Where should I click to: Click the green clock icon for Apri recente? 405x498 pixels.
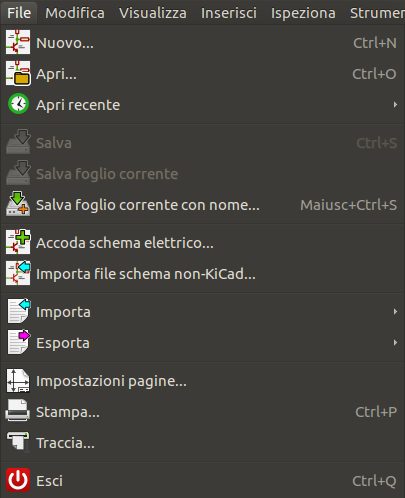click(18, 104)
